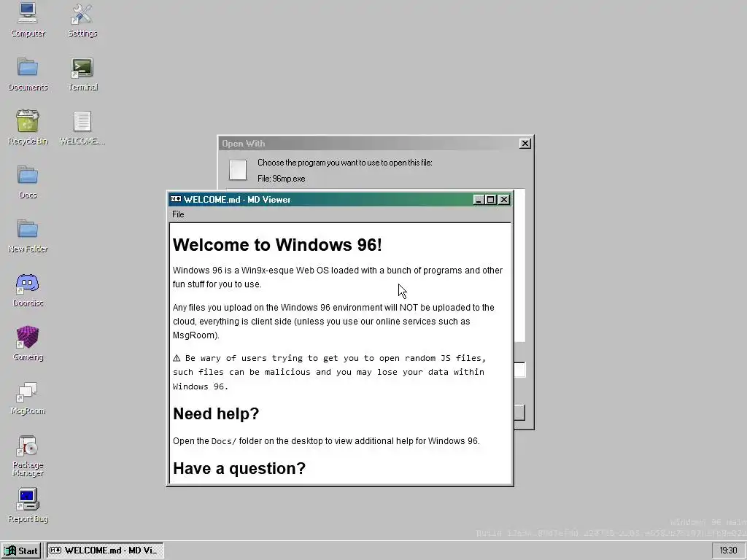Maximize the MD Viewer window
Viewport: 747px width, 560px height.
click(x=490, y=200)
